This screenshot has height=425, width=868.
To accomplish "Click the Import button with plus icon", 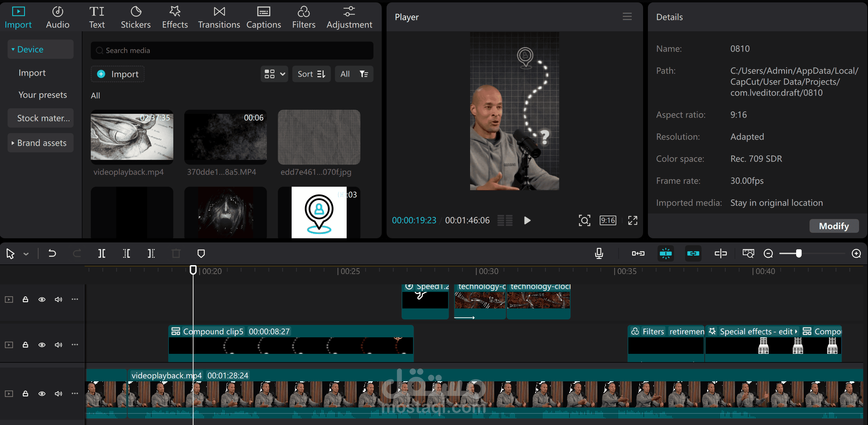I will click(118, 74).
